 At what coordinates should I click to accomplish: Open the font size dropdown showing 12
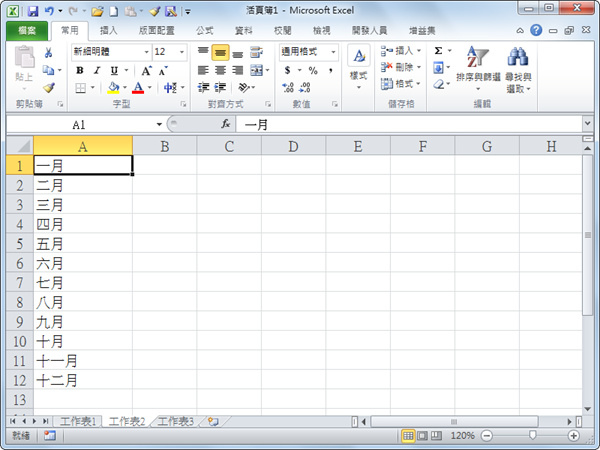(182, 52)
